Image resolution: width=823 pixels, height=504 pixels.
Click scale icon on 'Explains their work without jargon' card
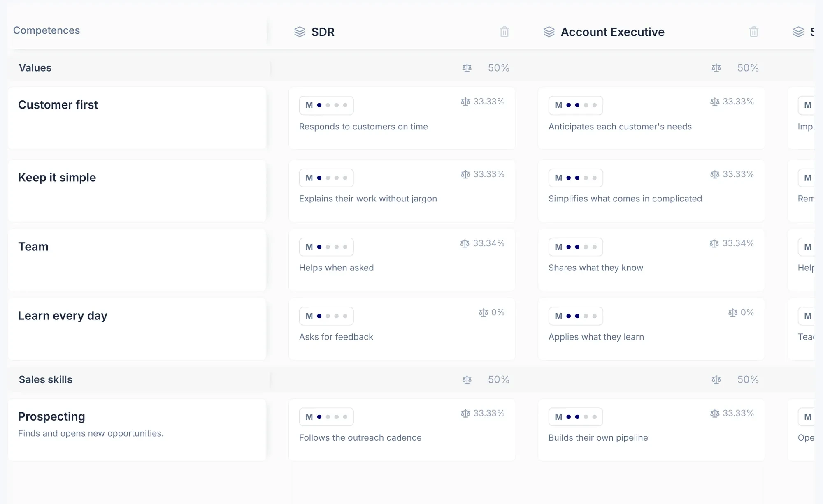pos(465,174)
